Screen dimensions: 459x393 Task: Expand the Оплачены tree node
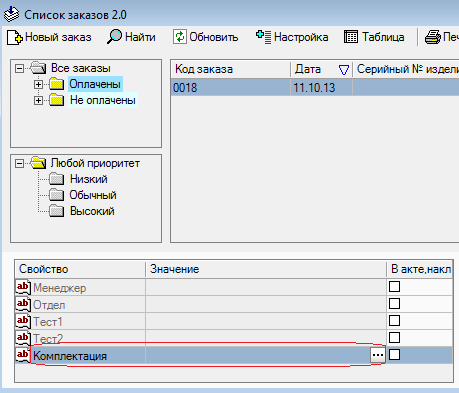click(38, 85)
